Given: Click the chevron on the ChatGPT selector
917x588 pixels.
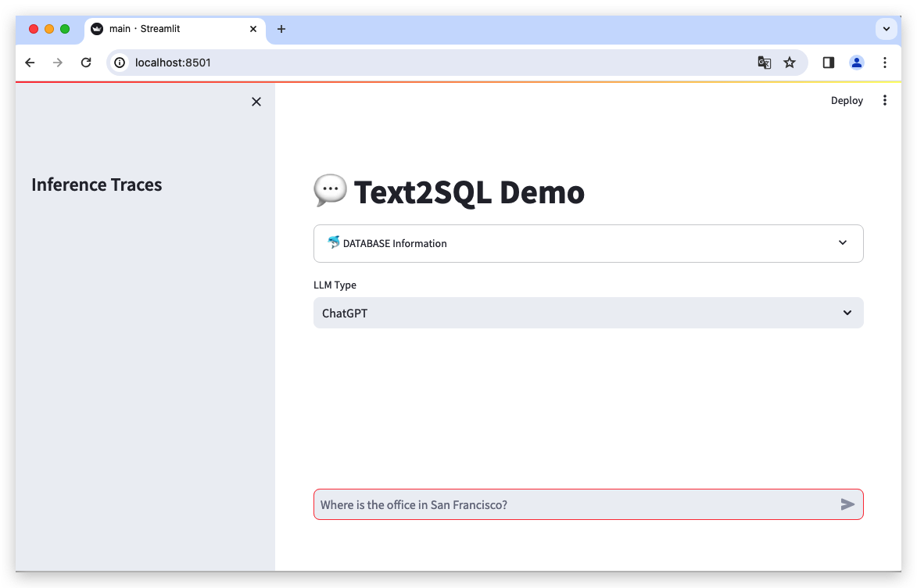Looking at the screenshot, I should [847, 313].
